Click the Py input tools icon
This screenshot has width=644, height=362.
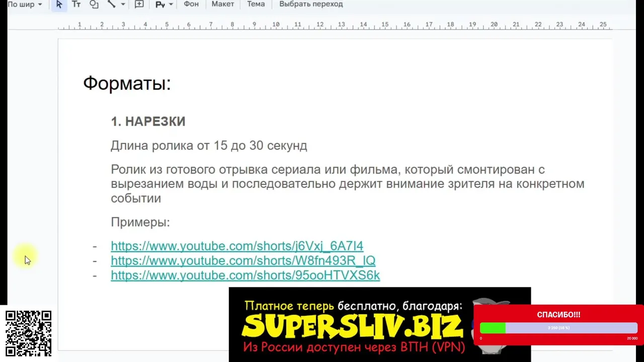160,4
